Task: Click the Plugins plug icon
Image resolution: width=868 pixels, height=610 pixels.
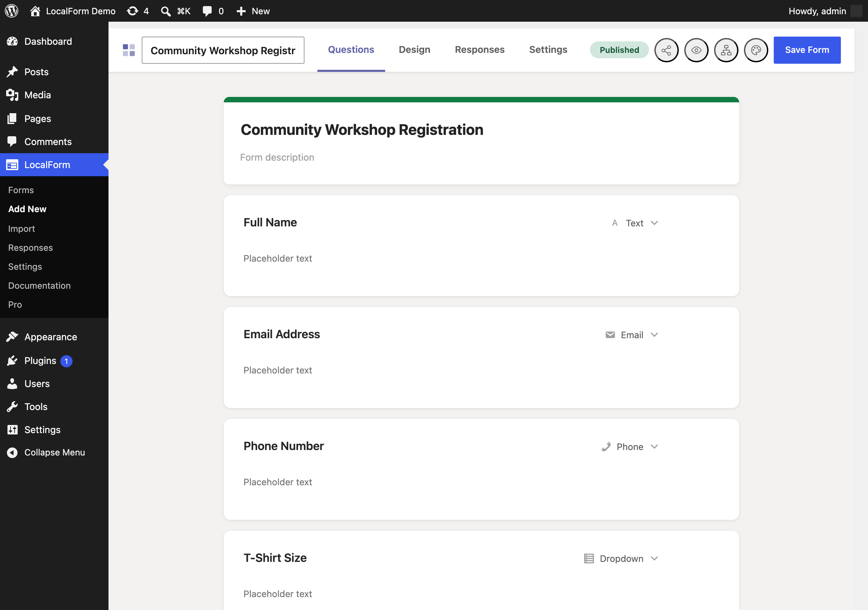Action: coord(12,361)
